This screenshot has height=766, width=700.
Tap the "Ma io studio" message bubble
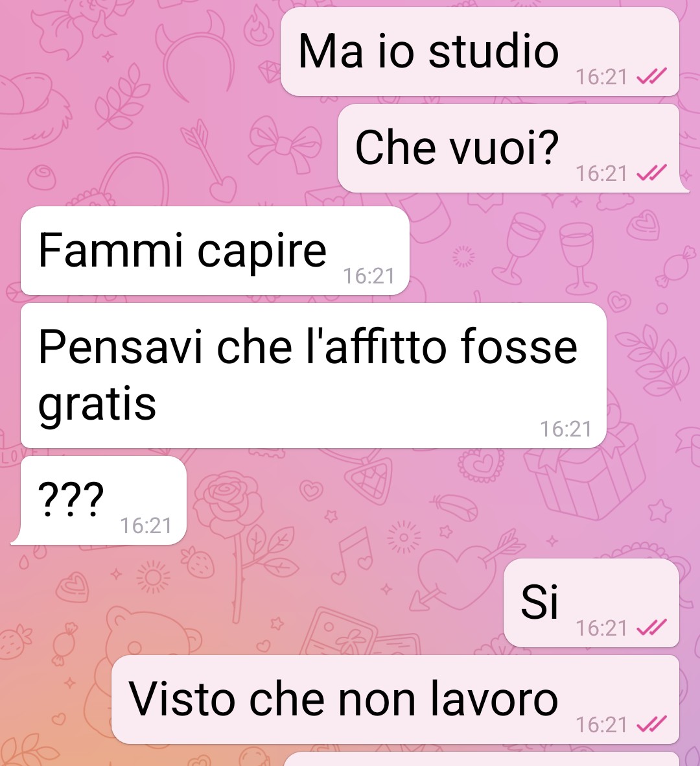tap(480, 52)
